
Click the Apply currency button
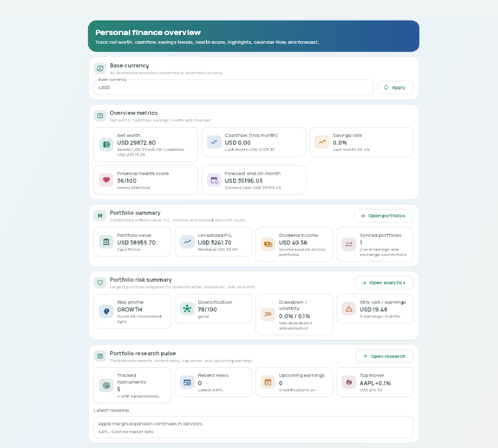(x=396, y=88)
